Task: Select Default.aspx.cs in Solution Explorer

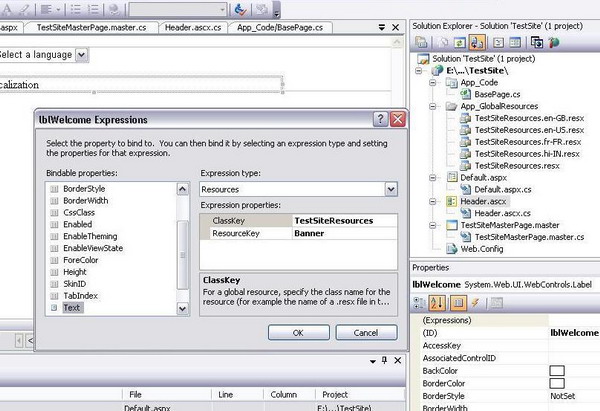Action: [x=502, y=189]
